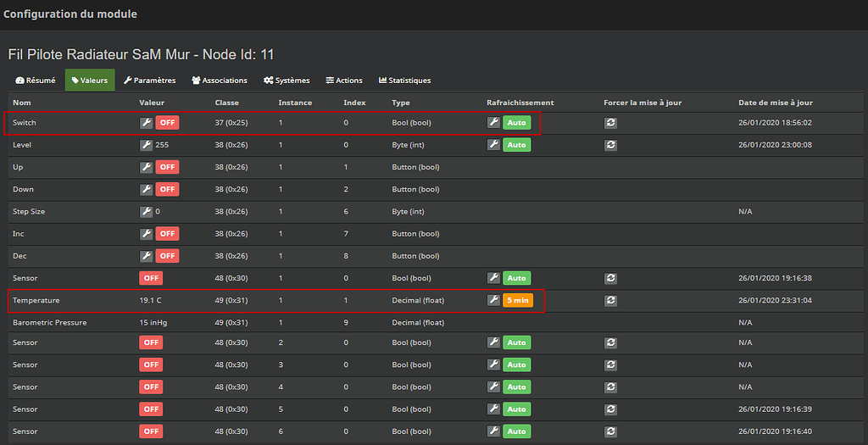Click the orange 5 min refresh button
The width and height of the screenshot is (868, 445).
tap(518, 300)
